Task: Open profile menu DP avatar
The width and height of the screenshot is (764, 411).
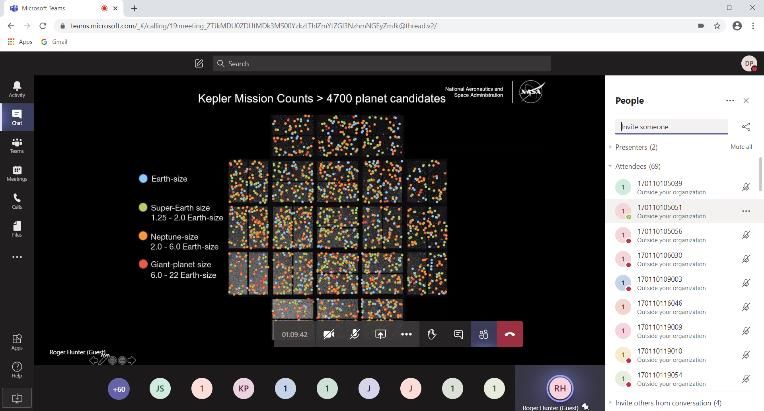Action: click(x=749, y=63)
